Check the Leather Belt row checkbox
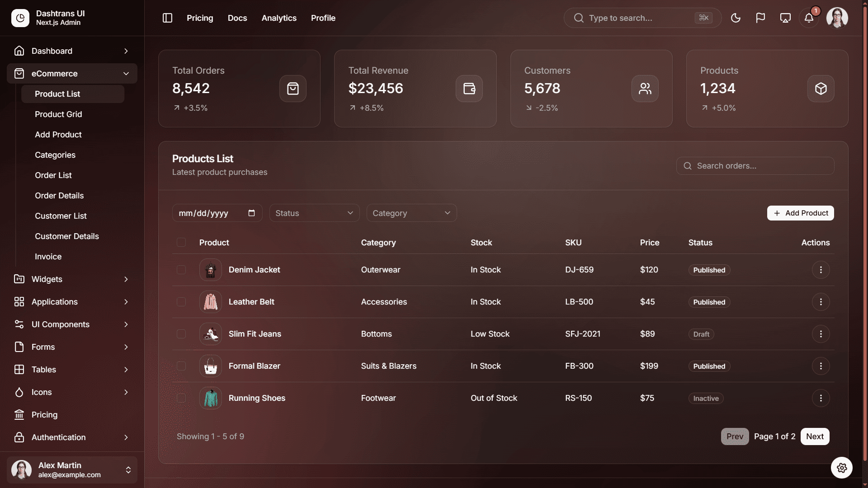Viewport: 868px width, 488px height. [181, 302]
